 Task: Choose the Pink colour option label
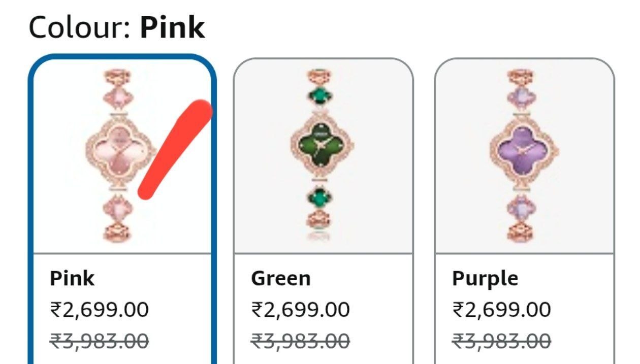(x=72, y=278)
